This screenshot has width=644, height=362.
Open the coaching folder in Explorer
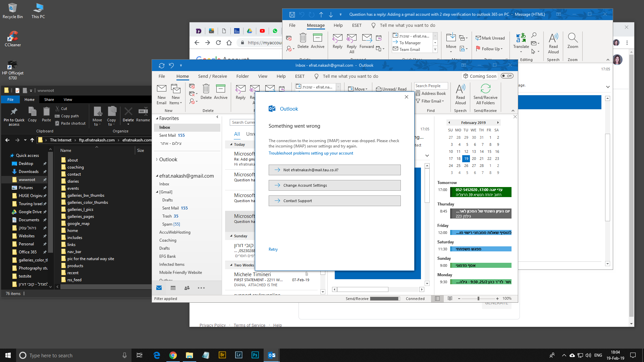(x=75, y=167)
